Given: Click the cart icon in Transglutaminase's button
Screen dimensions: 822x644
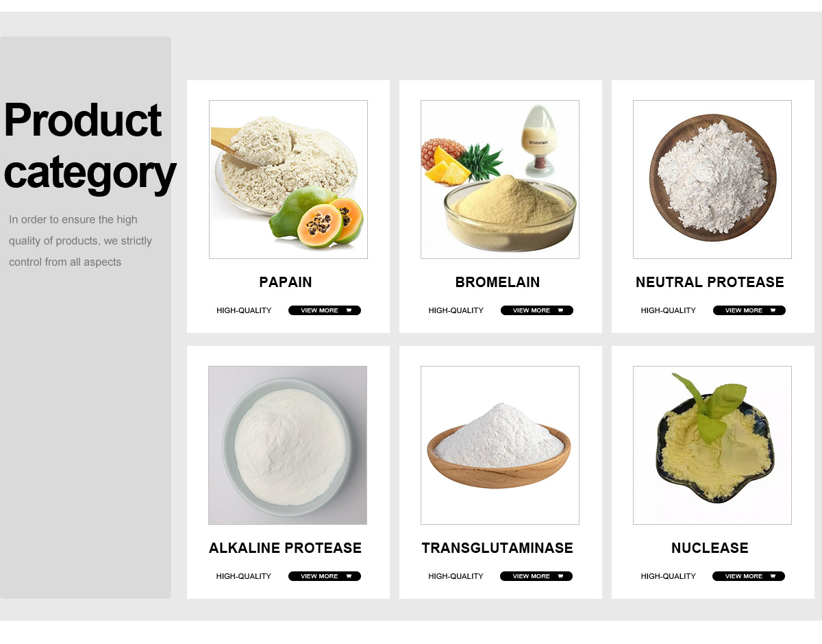Looking at the screenshot, I should tap(560, 576).
